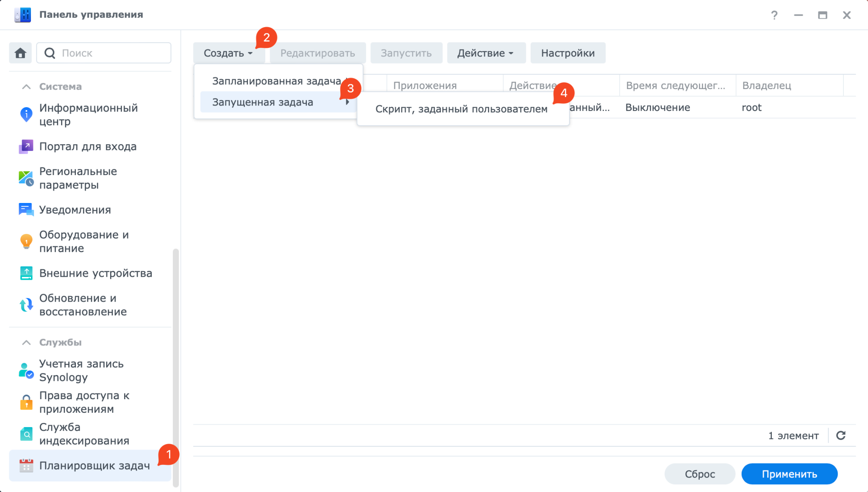
Task: Open the Действие dropdown
Action: point(486,53)
